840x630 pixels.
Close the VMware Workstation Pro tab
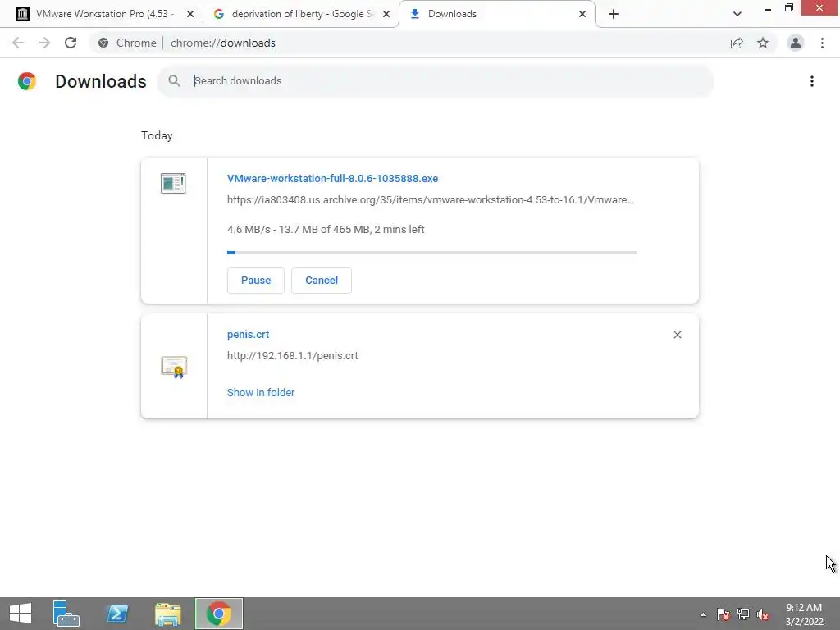(190, 14)
